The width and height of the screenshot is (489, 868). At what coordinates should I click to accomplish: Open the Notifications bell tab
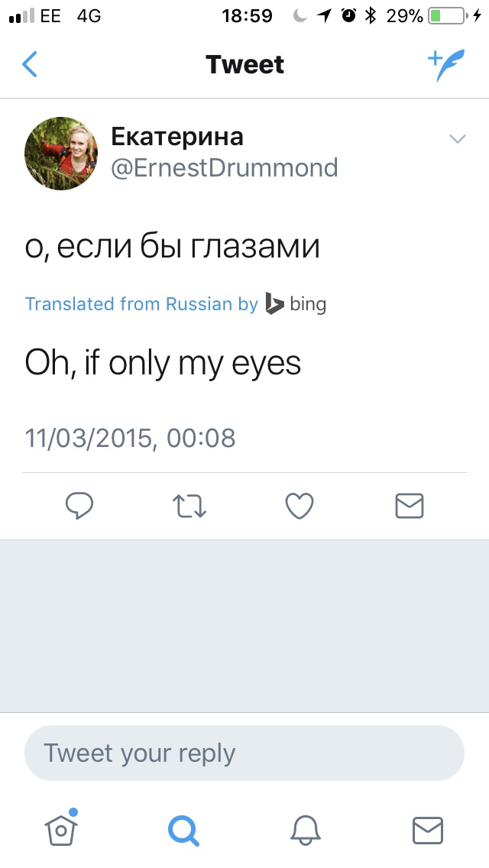(306, 829)
